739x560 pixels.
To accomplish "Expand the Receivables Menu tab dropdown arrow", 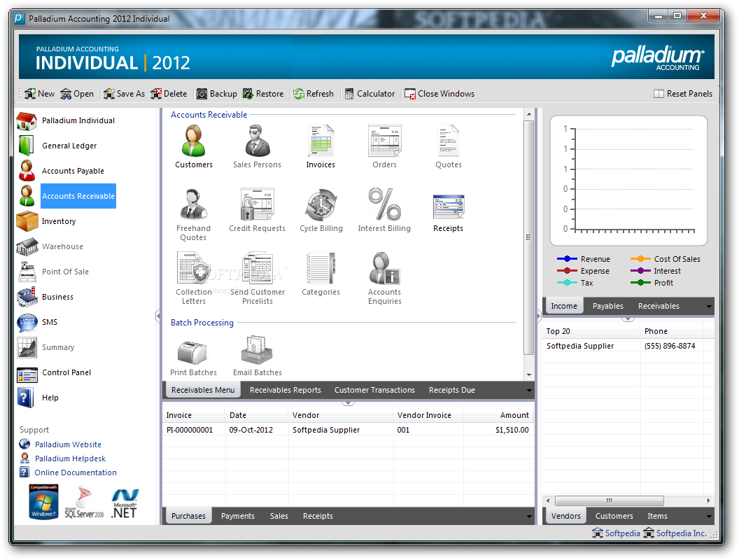I will [x=529, y=391].
